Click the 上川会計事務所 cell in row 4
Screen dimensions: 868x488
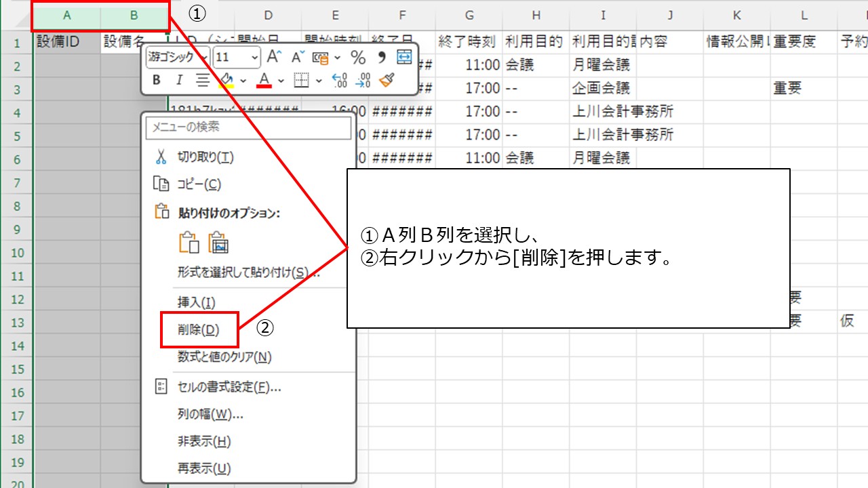tap(623, 112)
